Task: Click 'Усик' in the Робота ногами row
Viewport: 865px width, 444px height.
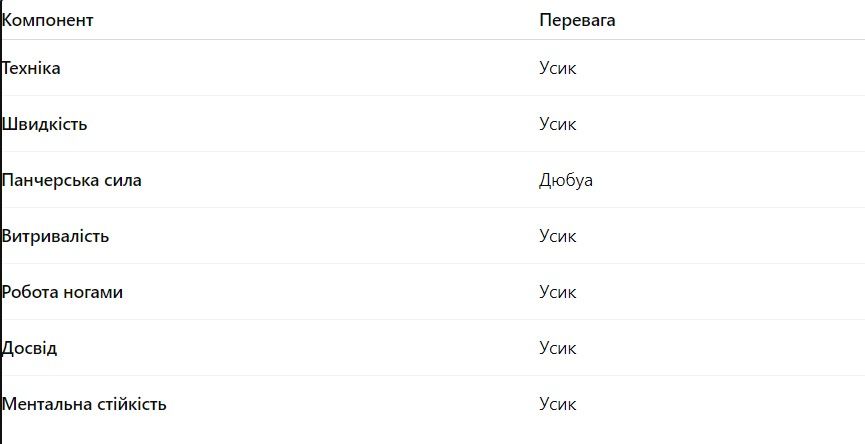Action: point(557,292)
